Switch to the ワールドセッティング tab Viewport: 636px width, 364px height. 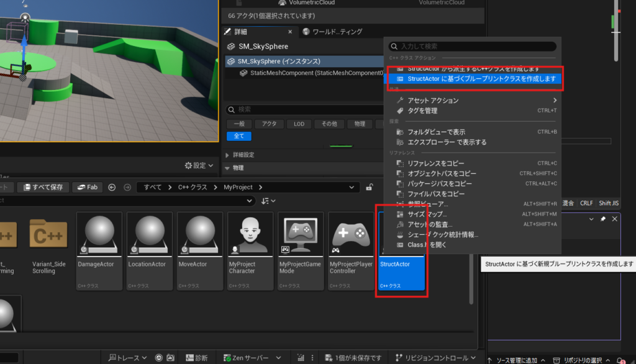point(333,32)
